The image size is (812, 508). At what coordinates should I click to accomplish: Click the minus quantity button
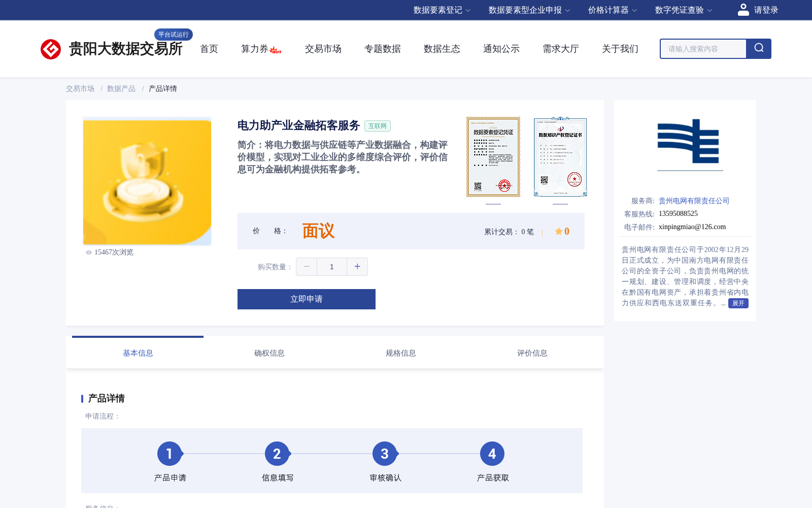[x=307, y=267]
